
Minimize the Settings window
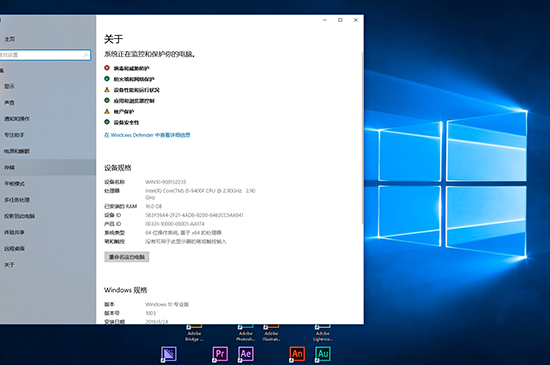point(324,20)
